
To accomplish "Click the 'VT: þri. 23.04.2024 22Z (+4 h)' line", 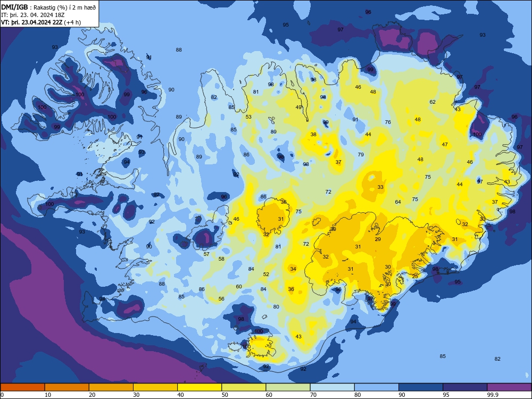I will pos(41,22).
